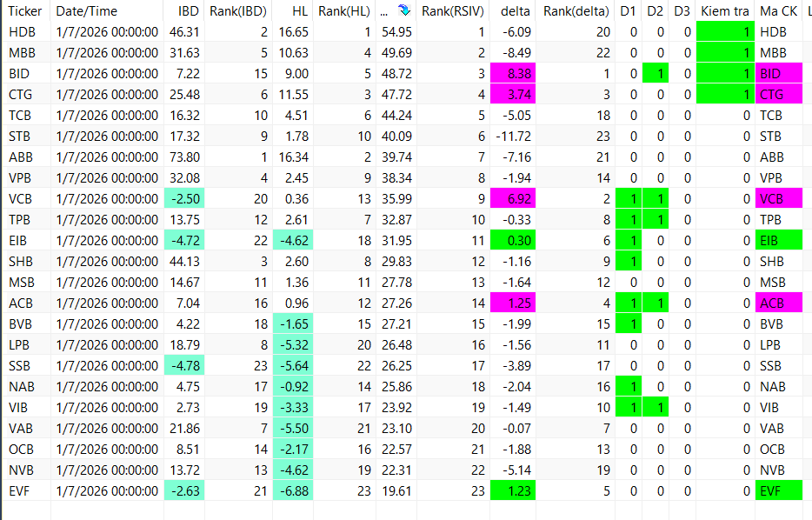Click the value 19.61 in EVF row
The image size is (812, 520).
pos(396,491)
